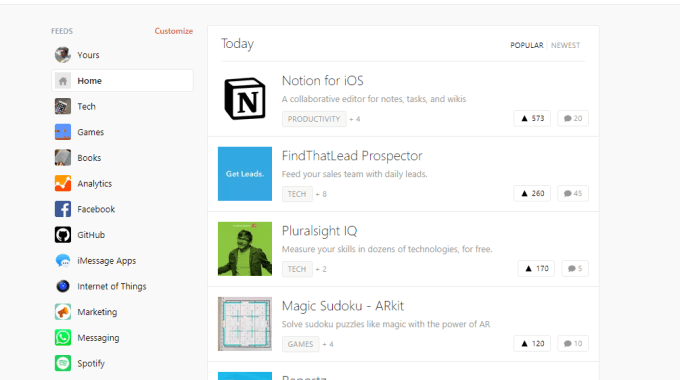The width and height of the screenshot is (680, 380).
Task: Open the Spotify feed label
Action: [x=91, y=364]
